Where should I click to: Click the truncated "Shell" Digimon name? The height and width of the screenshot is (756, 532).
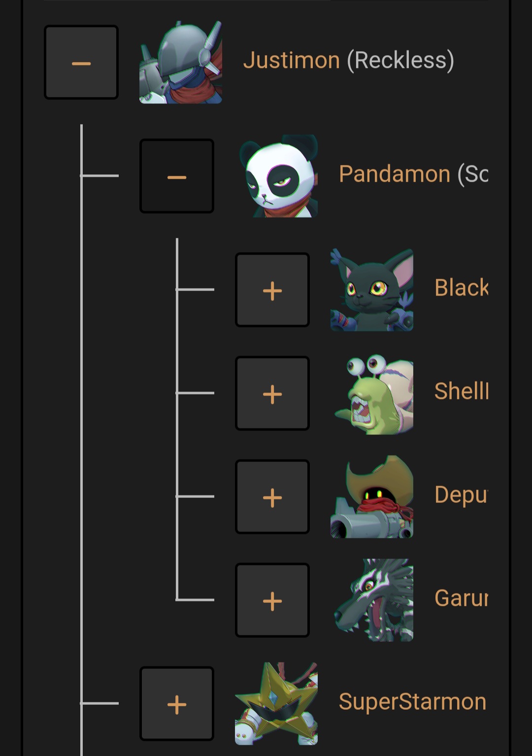[461, 392]
